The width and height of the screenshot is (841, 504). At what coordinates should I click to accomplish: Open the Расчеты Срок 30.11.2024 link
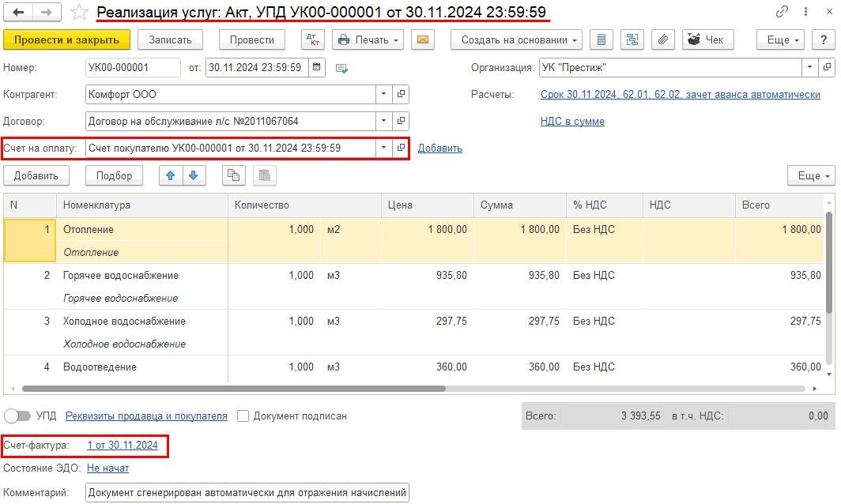coord(680,94)
